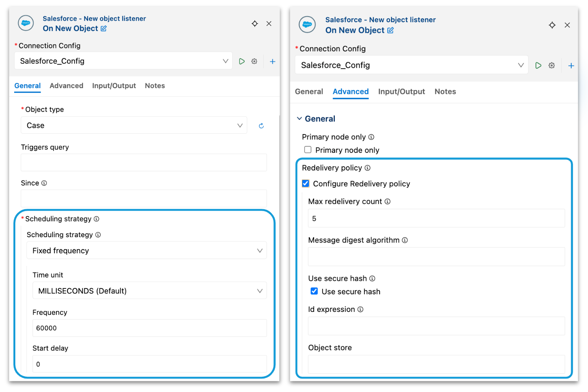Screen dimensions: 588x392
Task: Show info for Message digest algorithm
Action: point(405,240)
